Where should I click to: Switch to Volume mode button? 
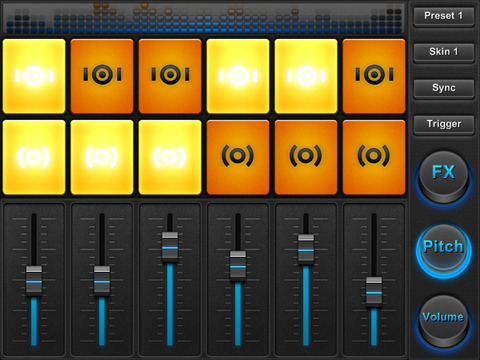pyautogui.click(x=444, y=321)
